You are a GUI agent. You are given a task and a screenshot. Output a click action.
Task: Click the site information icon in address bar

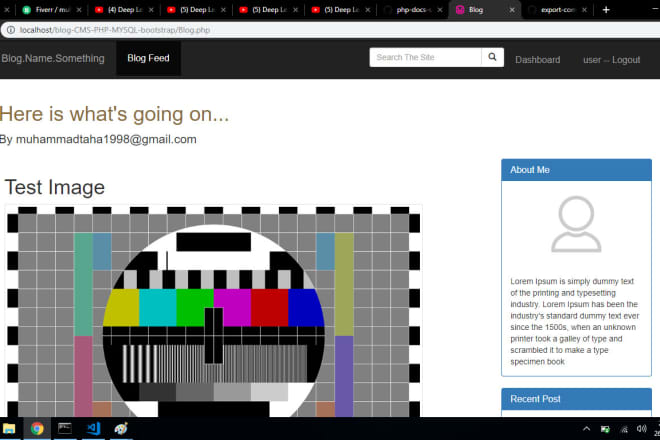click(11, 30)
